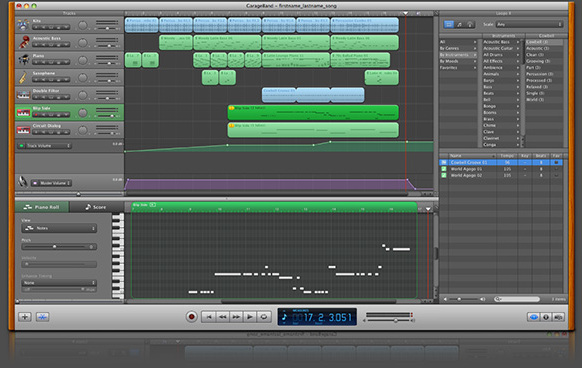Toggle record enable on Blip Side track

tap(36, 115)
